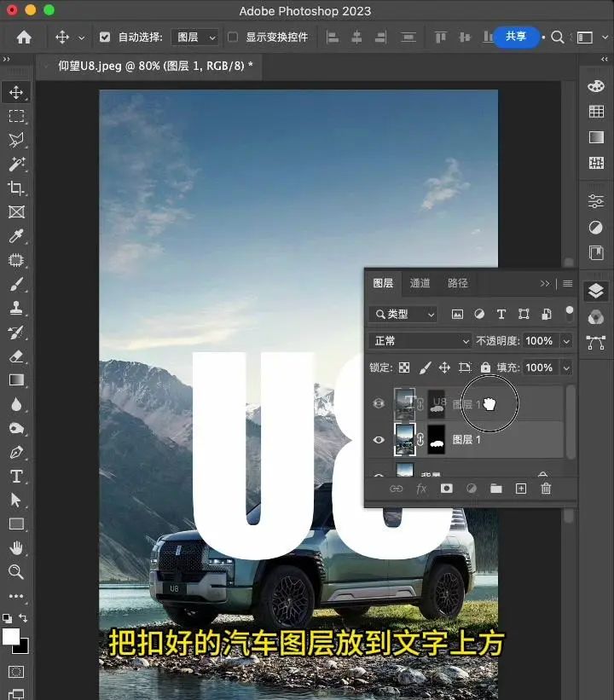
Task: Select the Gradient tool
Action: coord(16,380)
